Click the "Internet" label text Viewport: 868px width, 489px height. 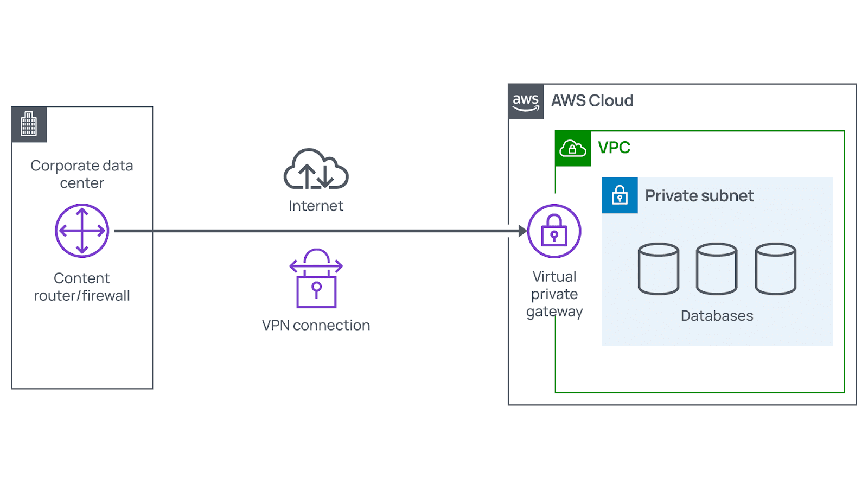point(316,206)
